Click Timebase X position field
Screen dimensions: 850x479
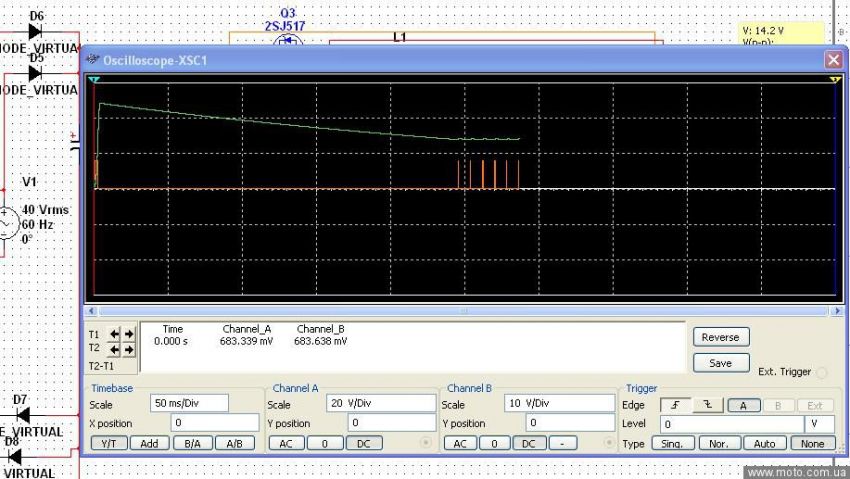tap(215, 423)
